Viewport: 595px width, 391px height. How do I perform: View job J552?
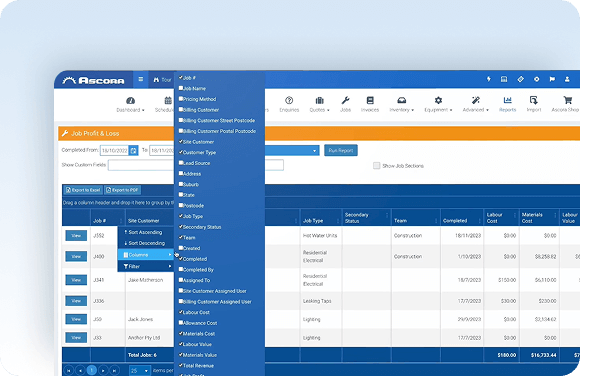(x=76, y=235)
